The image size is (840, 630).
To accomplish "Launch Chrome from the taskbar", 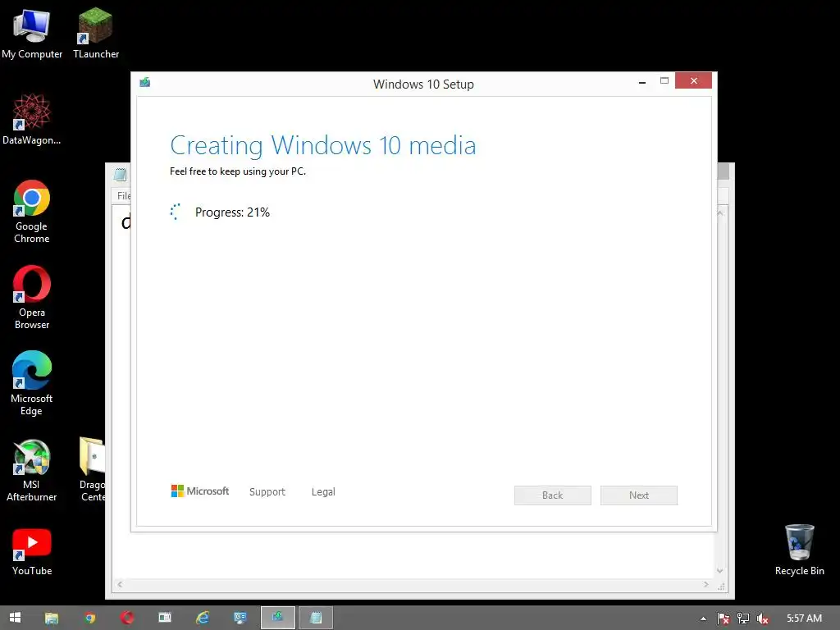I will (x=89, y=618).
